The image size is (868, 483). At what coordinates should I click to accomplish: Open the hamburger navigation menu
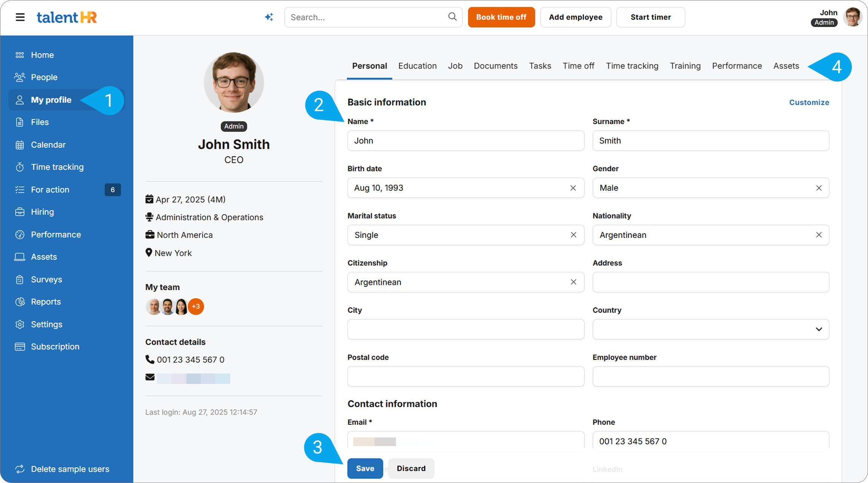point(20,17)
